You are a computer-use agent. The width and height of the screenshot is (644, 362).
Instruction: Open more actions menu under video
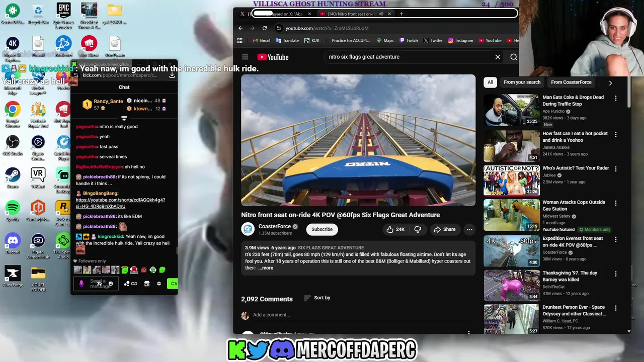469,229
